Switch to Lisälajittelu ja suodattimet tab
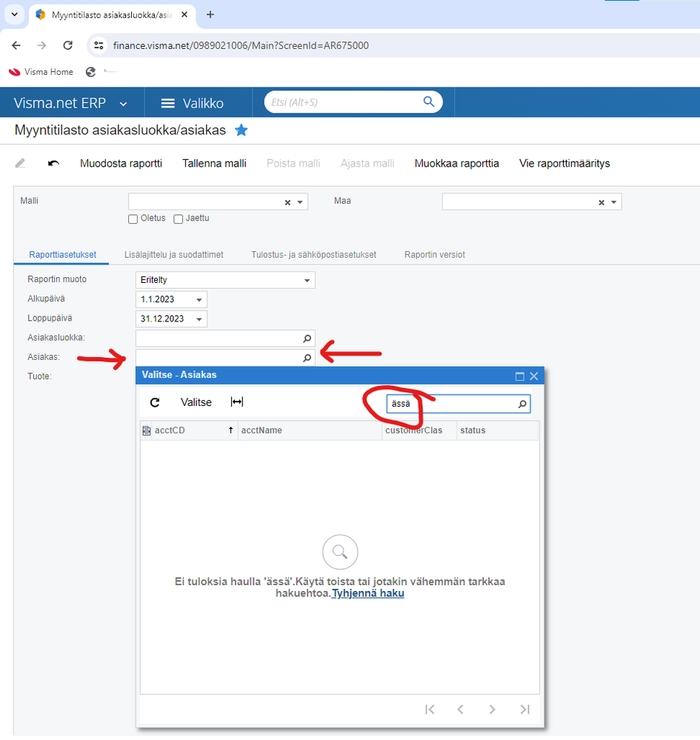Viewport: 700px width, 740px height. pos(173,255)
